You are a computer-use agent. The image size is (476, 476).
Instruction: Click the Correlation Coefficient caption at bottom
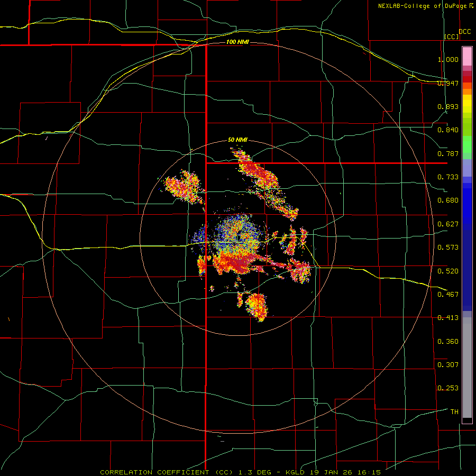click(x=240, y=472)
